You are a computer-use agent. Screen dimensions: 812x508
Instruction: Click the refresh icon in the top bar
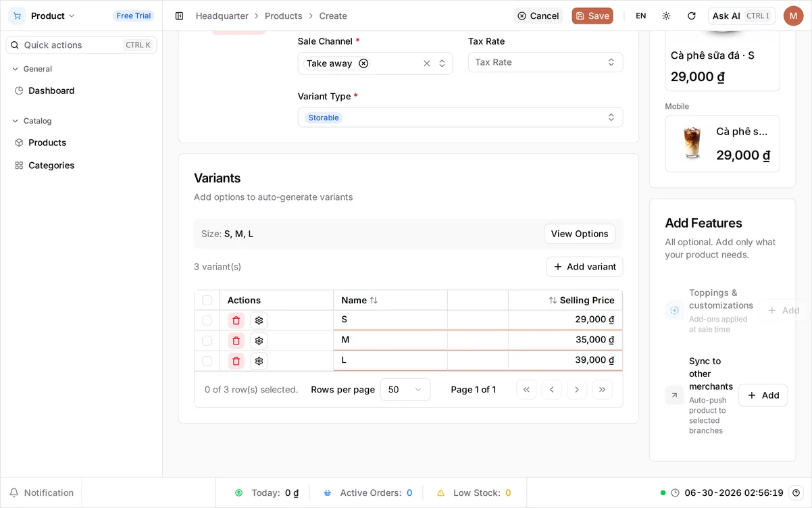pyautogui.click(x=691, y=16)
